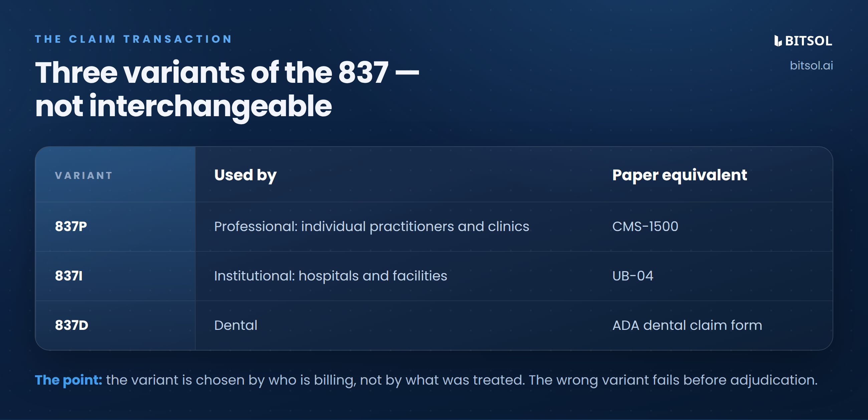The image size is (868, 420).
Task: Click THE CLAIM TRANSACTION eyebrow label
Action: [134, 39]
